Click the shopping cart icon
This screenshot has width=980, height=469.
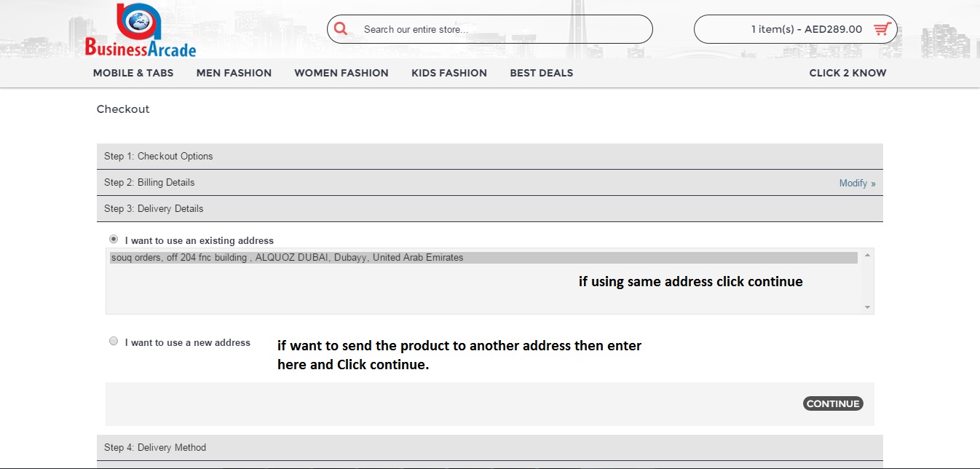tap(882, 29)
